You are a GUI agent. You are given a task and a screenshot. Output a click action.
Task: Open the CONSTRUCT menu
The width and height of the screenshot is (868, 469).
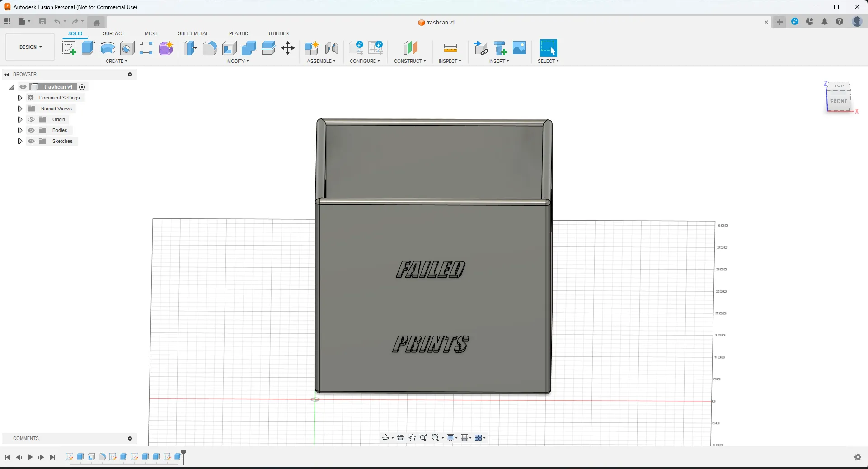click(409, 61)
